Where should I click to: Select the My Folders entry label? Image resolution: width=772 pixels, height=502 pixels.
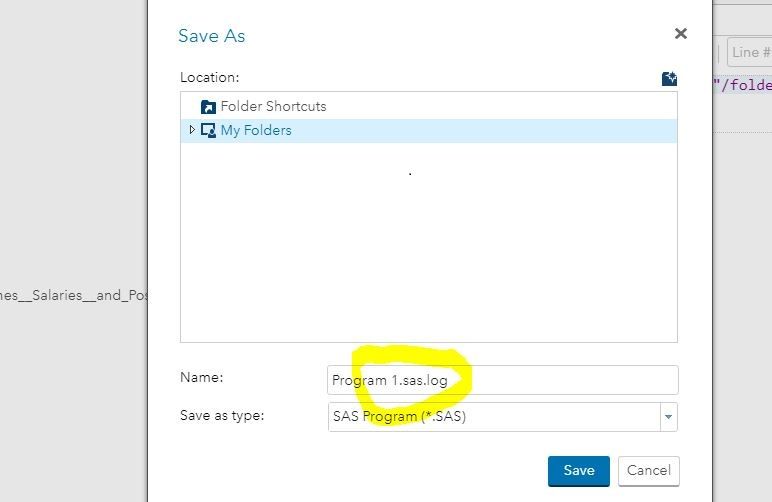click(x=256, y=130)
